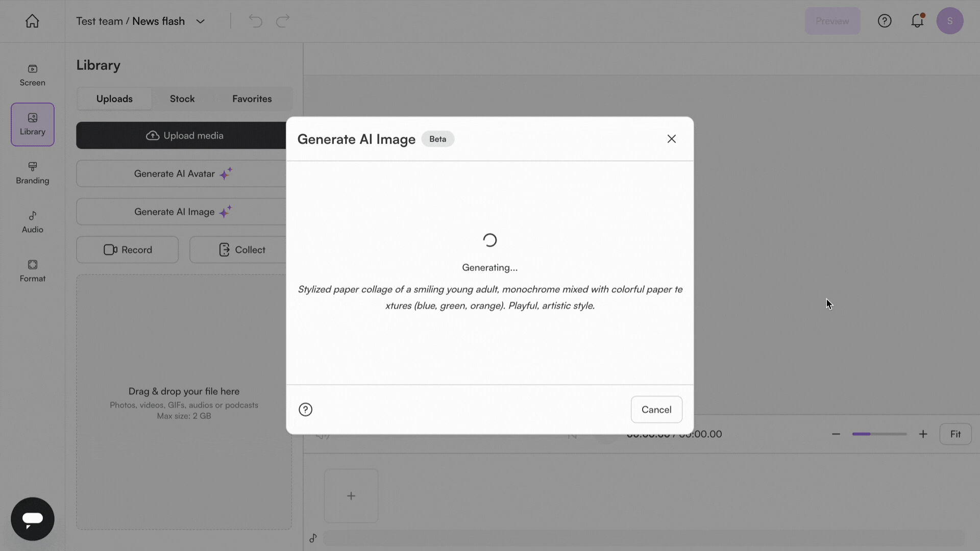Click the Fit button on the timeline

click(955, 434)
